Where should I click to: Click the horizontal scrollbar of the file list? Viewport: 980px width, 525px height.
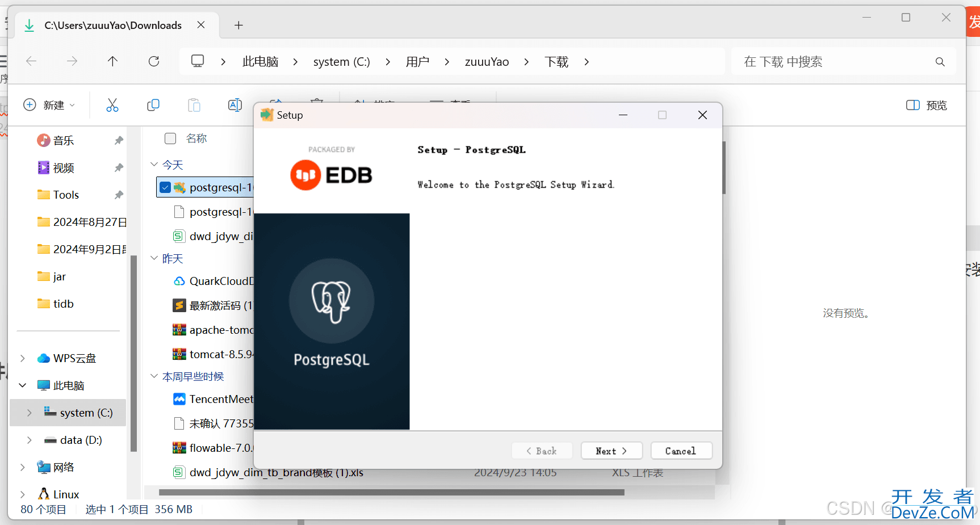pos(392,492)
